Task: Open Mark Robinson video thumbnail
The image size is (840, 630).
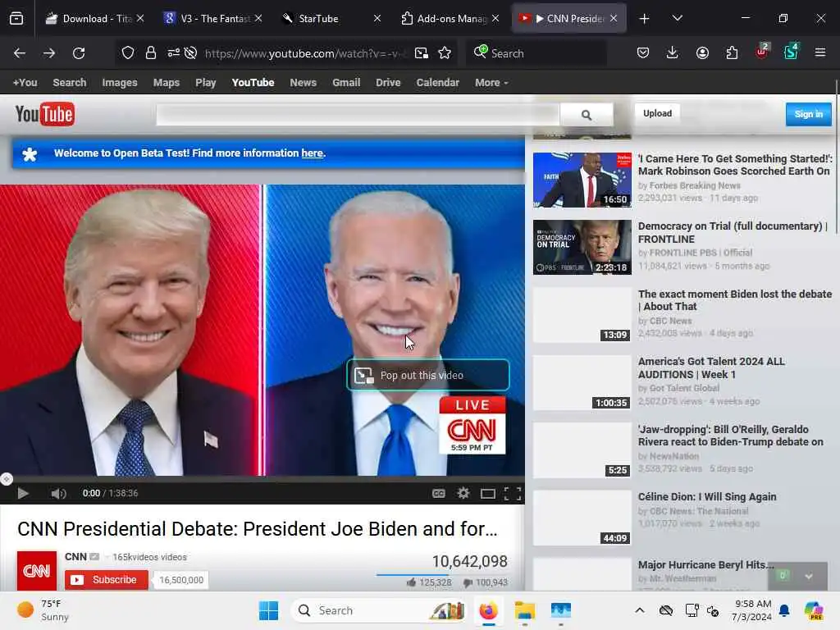Action: tap(582, 180)
